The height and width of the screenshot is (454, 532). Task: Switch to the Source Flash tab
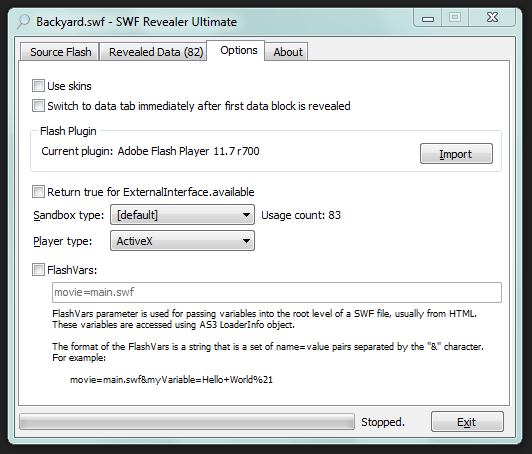coord(60,52)
